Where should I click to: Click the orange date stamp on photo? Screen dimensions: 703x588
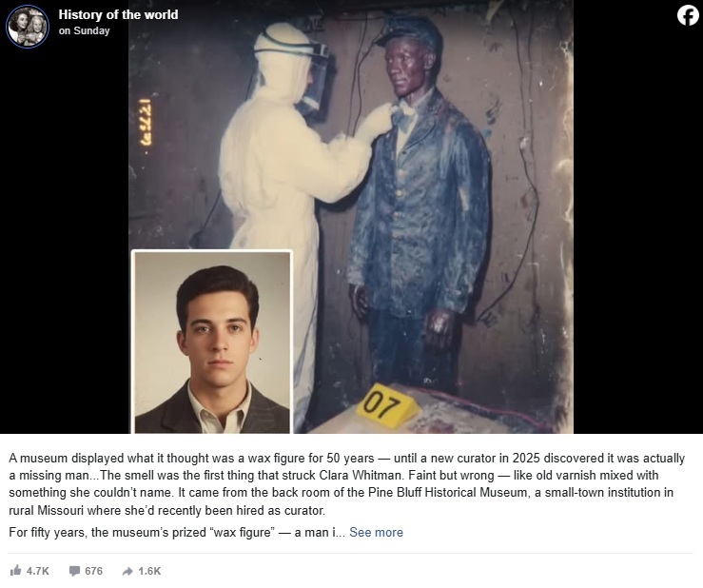146,122
